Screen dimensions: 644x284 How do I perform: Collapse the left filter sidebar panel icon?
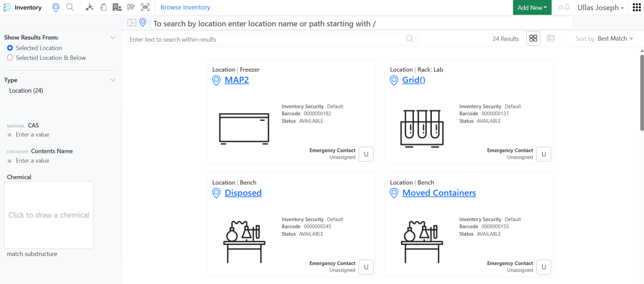pos(132,23)
